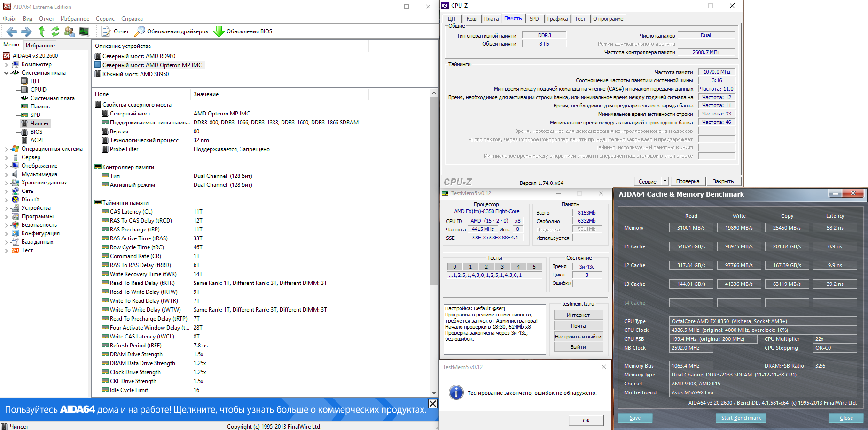This screenshot has height=430, width=868.
Task: Click the AIDA64 list scrollbar down arrow
Action: coord(434,393)
